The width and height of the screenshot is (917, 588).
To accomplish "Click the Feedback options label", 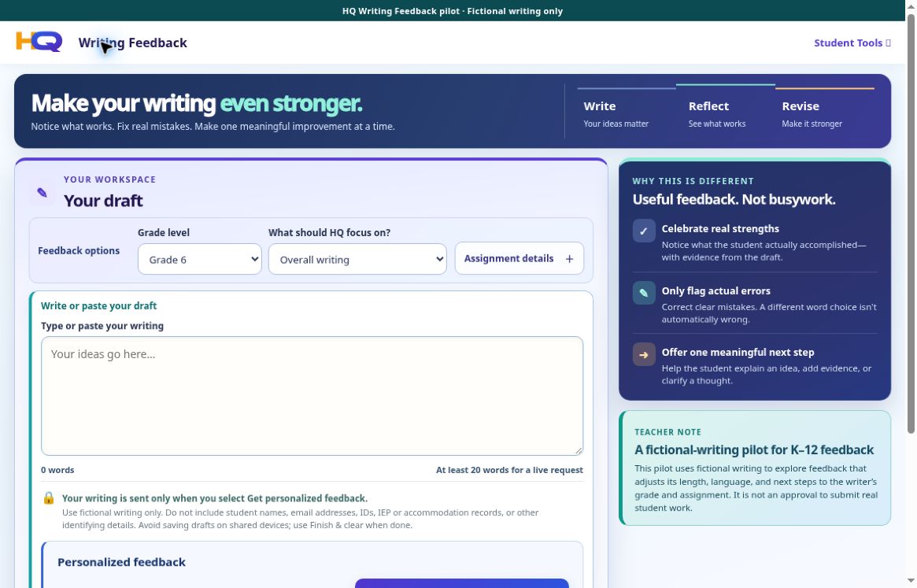I will point(79,250).
